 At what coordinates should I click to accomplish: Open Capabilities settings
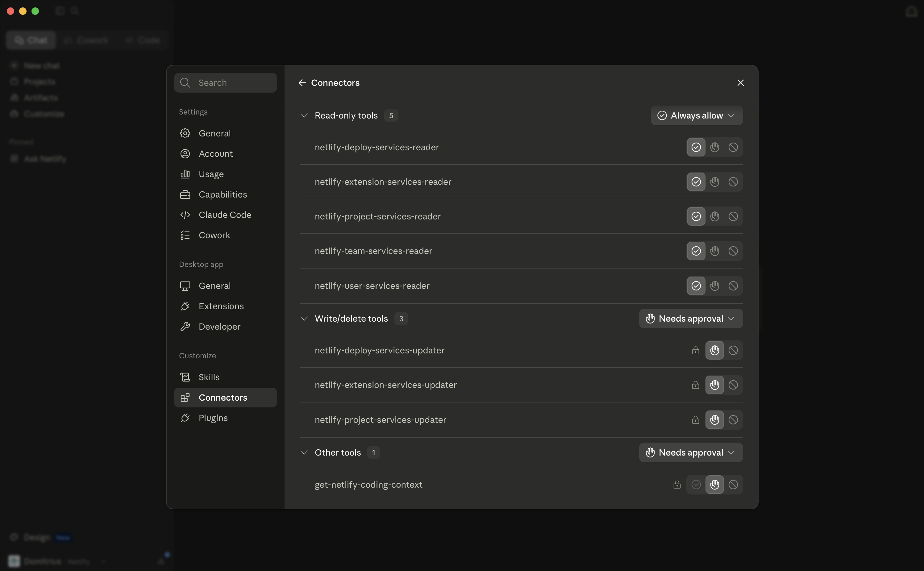[x=225, y=194]
